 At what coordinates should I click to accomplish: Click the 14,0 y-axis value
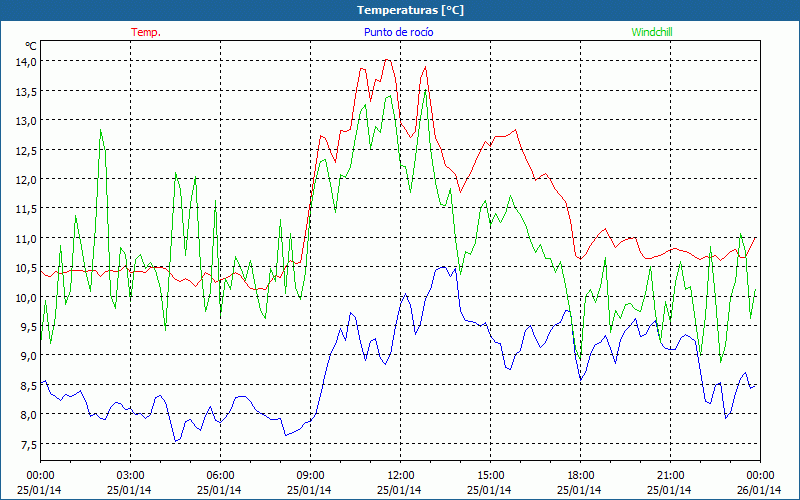[x=27, y=62]
